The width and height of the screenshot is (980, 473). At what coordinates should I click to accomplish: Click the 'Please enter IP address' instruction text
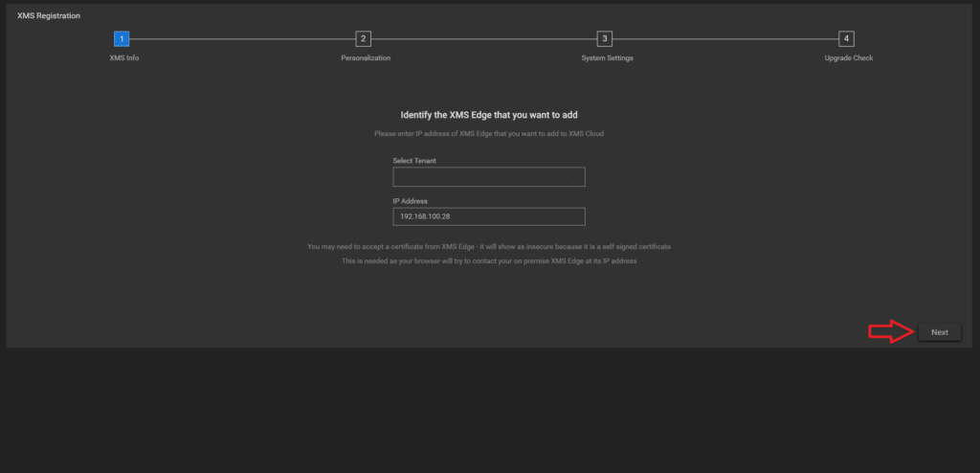click(488, 134)
